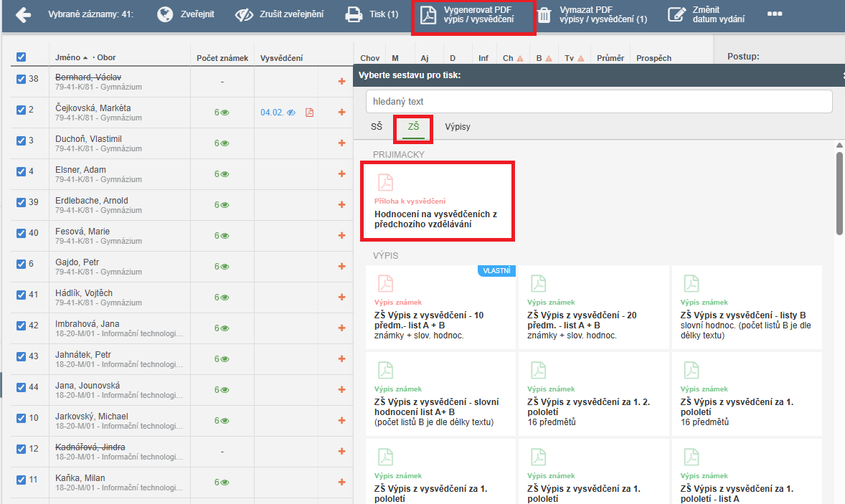This screenshot has height=504, width=845.
Task: Switch to the Výpisy tab
Action: click(457, 127)
